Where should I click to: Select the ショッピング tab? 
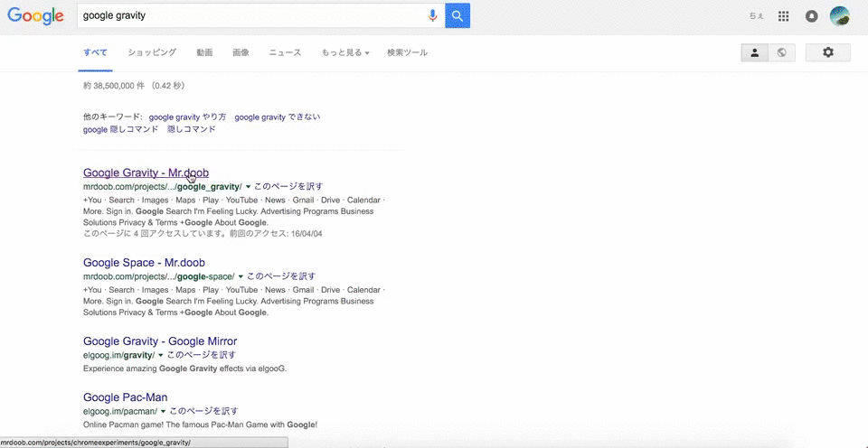tap(152, 52)
